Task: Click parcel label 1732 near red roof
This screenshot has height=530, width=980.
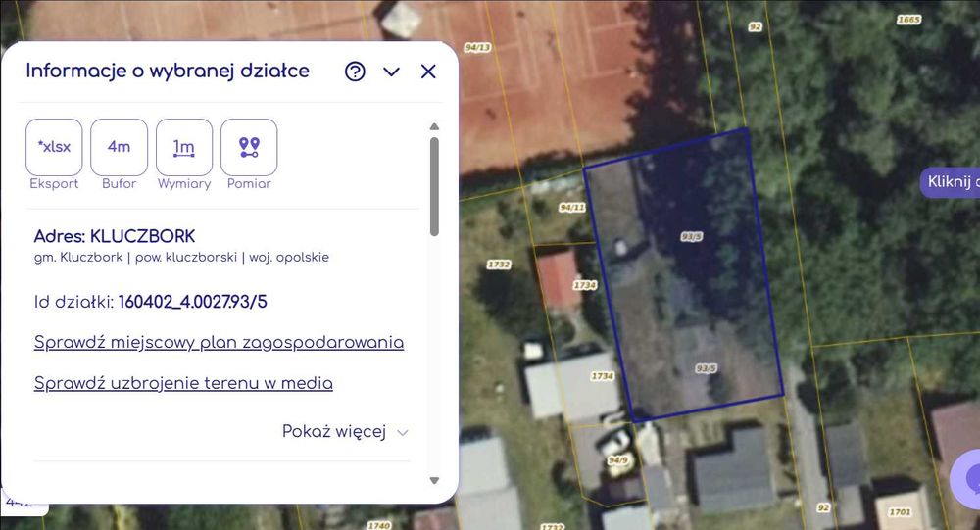Action: pyautogui.click(x=498, y=265)
